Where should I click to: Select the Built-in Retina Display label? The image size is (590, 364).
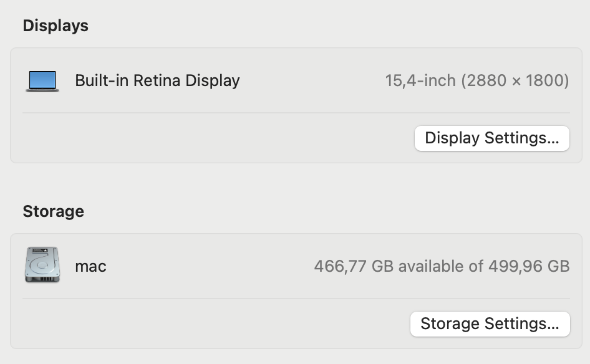157,80
